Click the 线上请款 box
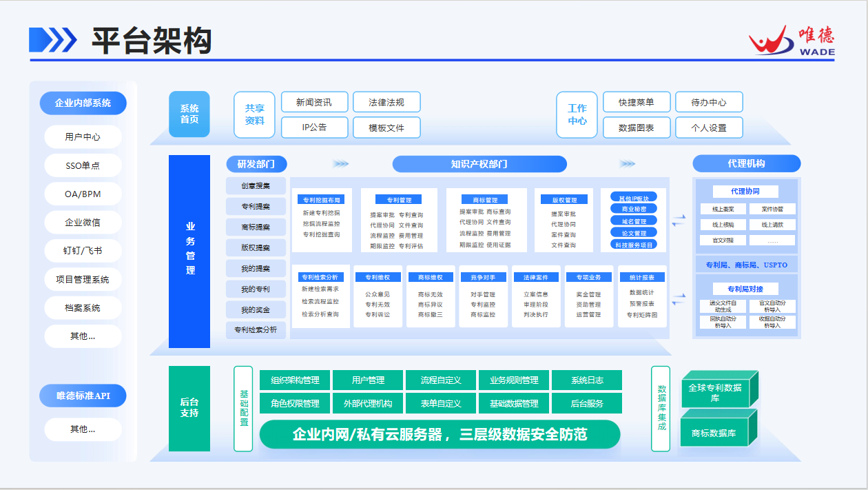Image resolution: width=868 pixels, height=490 pixels. click(x=772, y=225)
